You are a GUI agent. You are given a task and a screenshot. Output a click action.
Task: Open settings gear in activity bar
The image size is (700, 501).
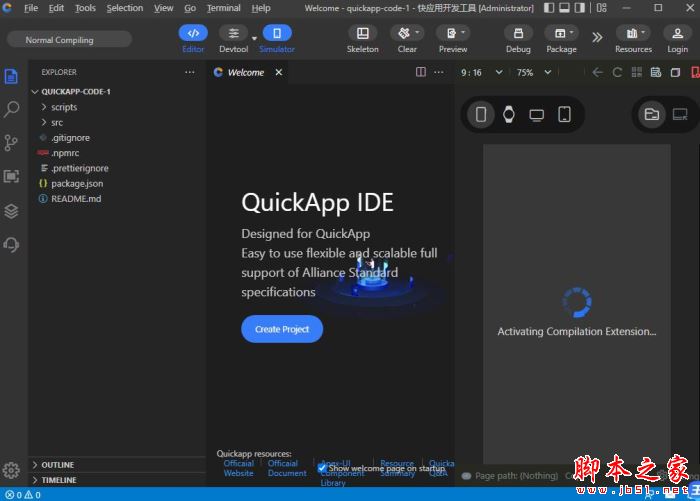(x=12, y=470)
